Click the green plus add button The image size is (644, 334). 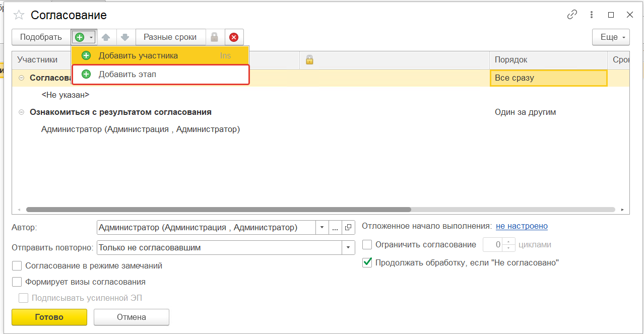coord(80,37)
